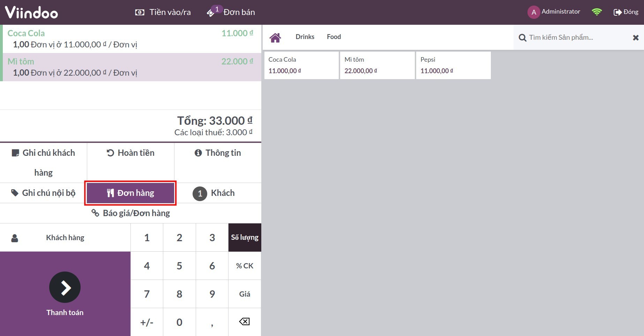Image resolution: width=644 pixels, height=336 pixels.
Task: Click the Administrator avatar icon
Action: pyautogui.click(x=533, y=12)
